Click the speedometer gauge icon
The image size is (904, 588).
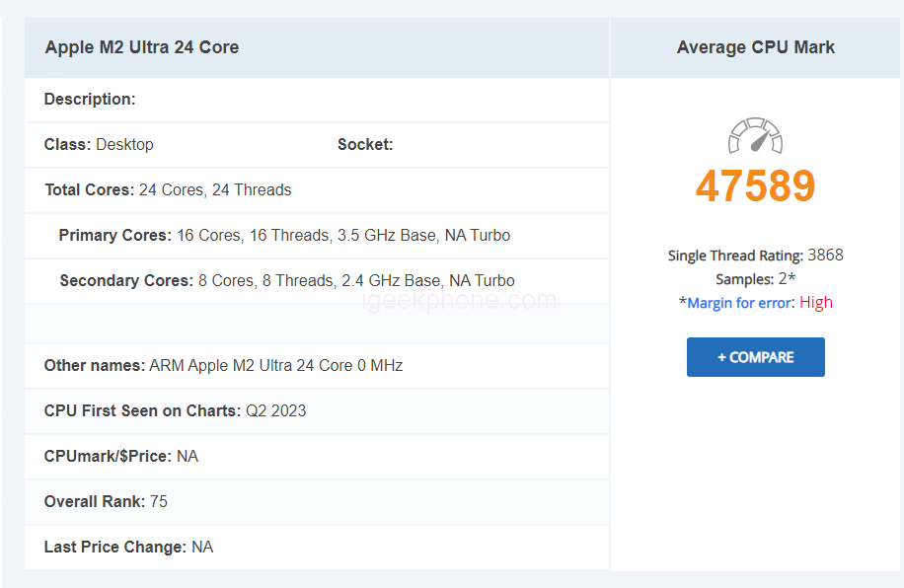pos(755,136)
